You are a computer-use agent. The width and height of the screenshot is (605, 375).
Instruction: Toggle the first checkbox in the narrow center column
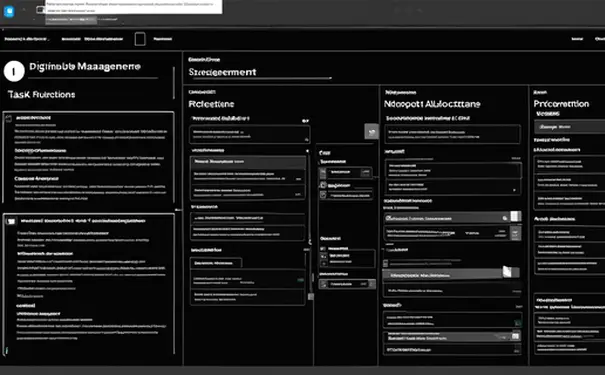323,172
